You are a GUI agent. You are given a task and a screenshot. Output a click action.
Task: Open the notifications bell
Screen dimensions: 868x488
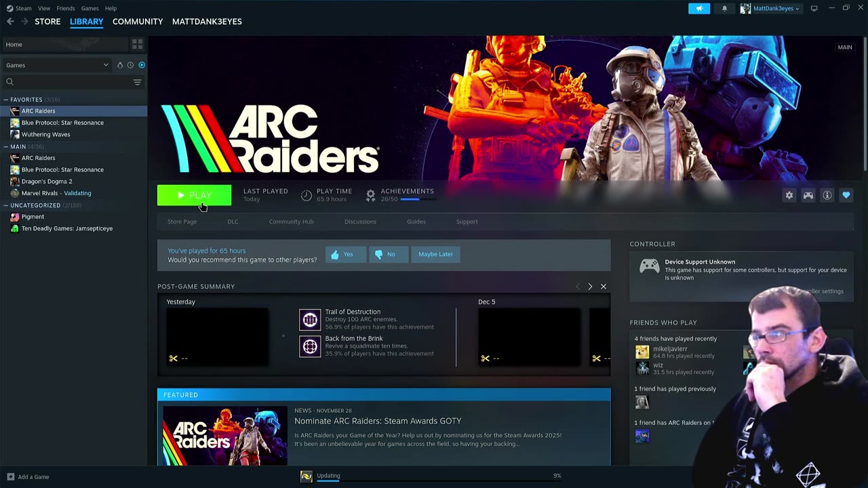[724, 8]
